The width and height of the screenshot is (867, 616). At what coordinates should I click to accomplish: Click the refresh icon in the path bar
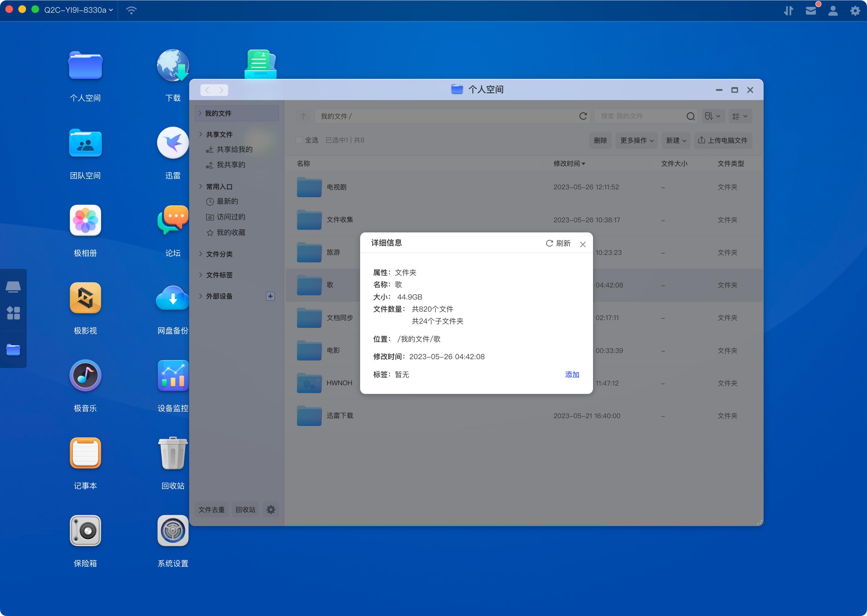tap(583, 116)
